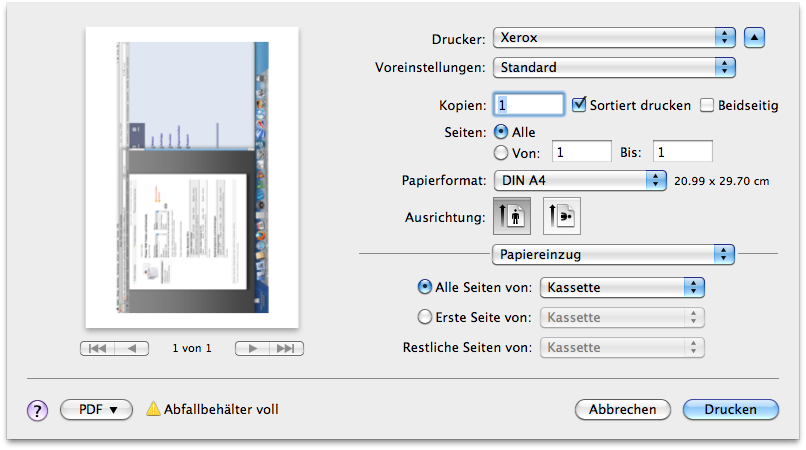Image resolution: width=806 pixels, height=450 pixels.
Task: Uncheck the Sortiert drucken checkbox
Action: coord(579,105)
